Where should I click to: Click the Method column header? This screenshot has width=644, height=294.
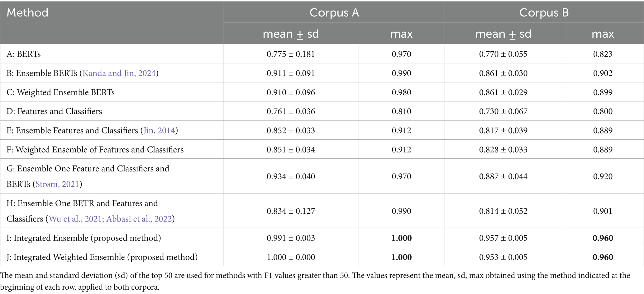tap(27, 13)
